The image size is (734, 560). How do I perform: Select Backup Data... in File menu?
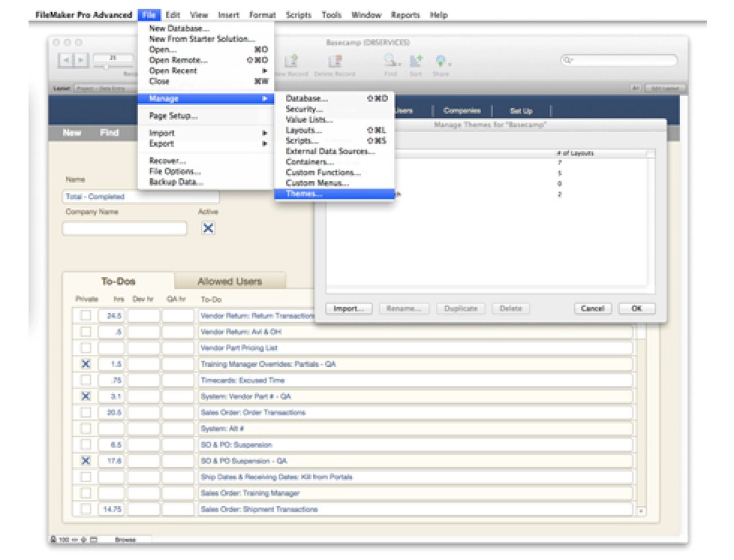click(x=206, y=182)
